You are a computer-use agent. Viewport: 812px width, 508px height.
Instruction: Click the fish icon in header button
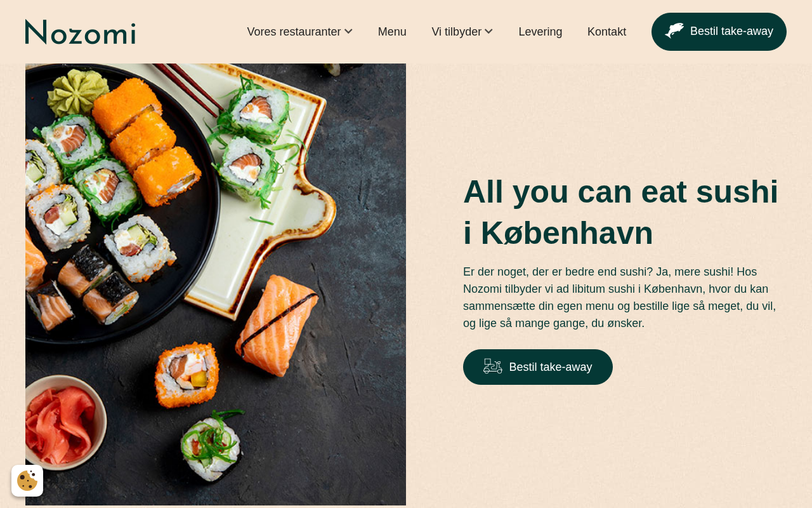(674, 31)
